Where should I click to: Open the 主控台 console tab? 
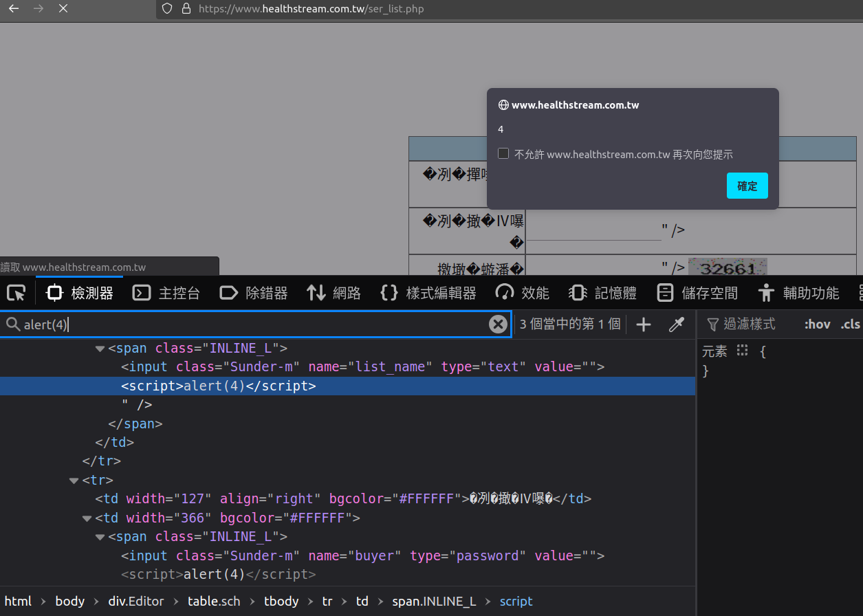166,293
